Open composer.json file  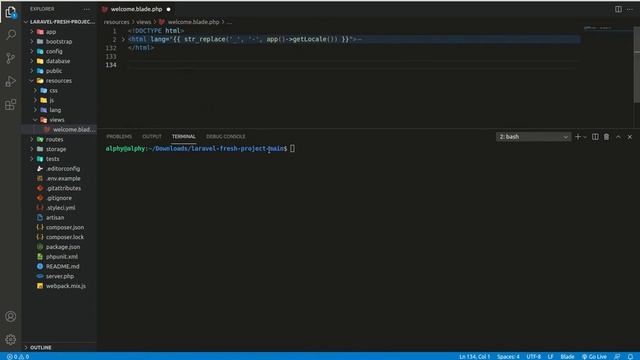[65, 227]
